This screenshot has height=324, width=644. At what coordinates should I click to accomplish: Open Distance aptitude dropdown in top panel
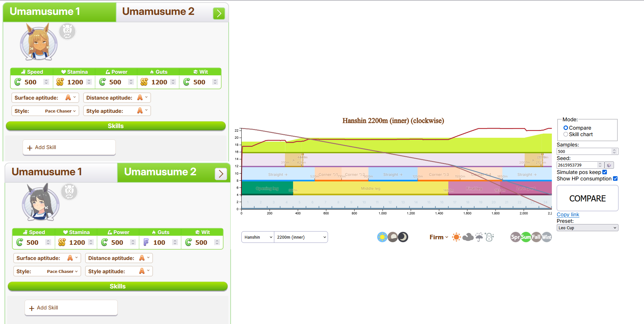tap(117, 98)
